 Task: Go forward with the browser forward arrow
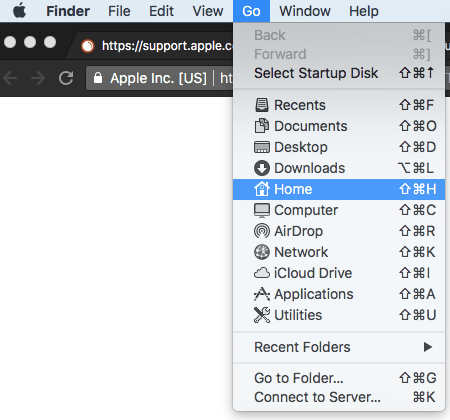click(38, 78)
